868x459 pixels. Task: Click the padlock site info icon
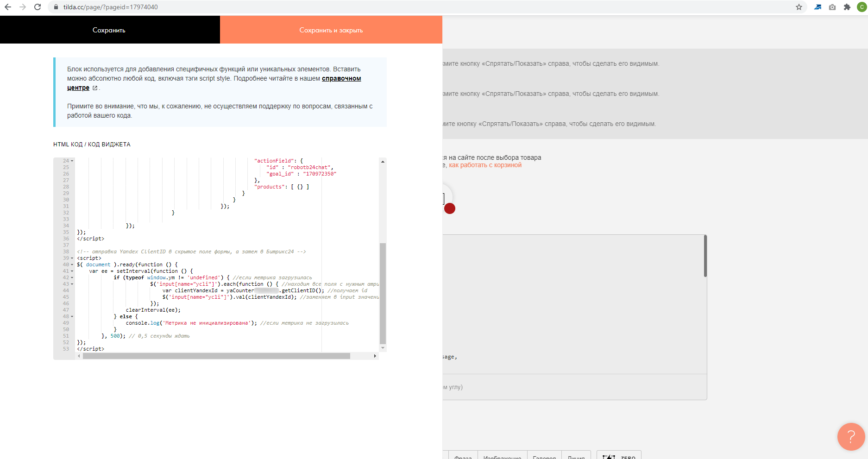pos(56,7)
